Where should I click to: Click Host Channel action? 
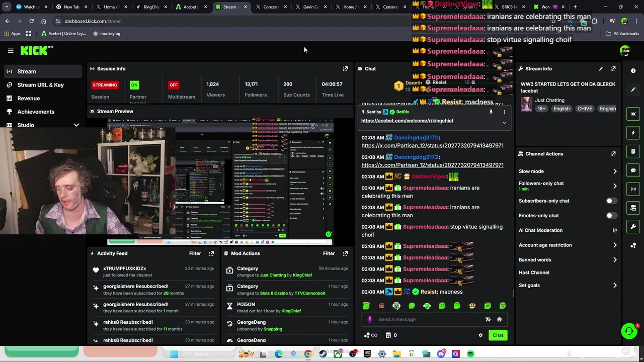point(534,273)
